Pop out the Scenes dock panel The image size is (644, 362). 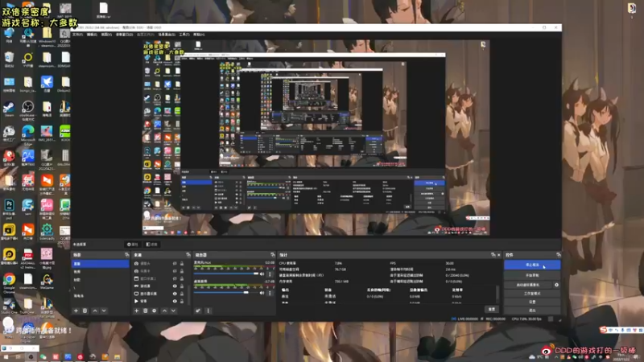[126, 255]
